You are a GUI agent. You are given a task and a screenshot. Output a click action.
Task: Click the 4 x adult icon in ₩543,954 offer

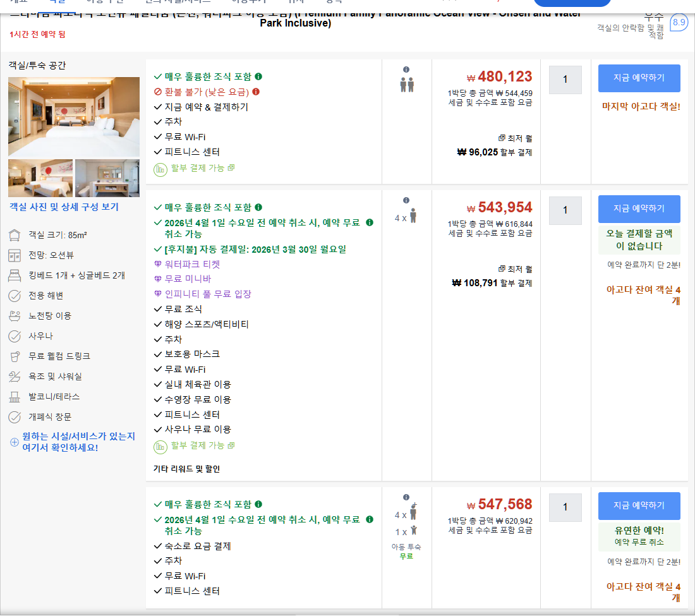coord(413,216)
